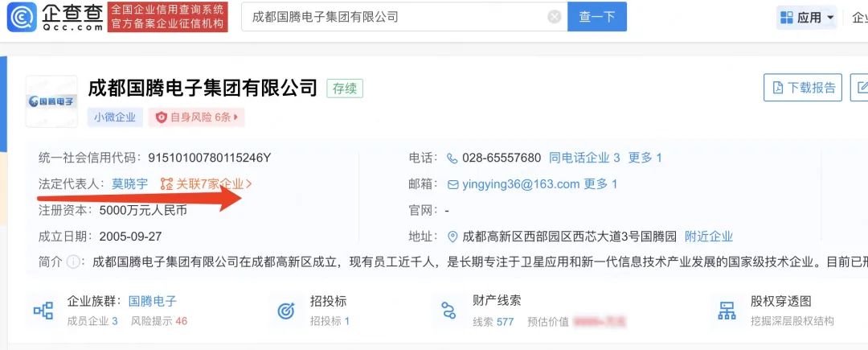Click the related-companies node icon
Screen dimensions: 868x350
pyautogui.click(x=166, y=184)
